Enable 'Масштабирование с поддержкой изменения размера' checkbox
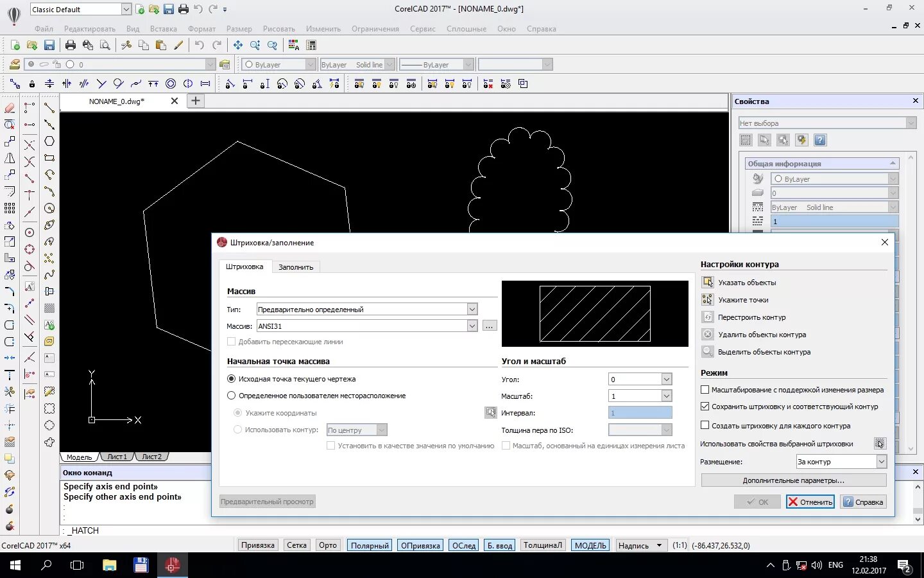Image resolution: width=924 pixels, height=578 pixels. tap(705, 389)
